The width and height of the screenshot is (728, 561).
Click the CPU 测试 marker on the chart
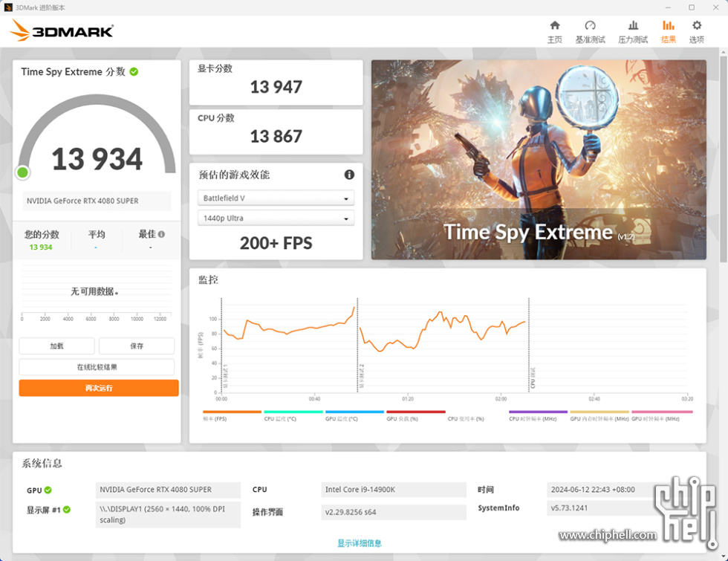(x=533, y=377)
